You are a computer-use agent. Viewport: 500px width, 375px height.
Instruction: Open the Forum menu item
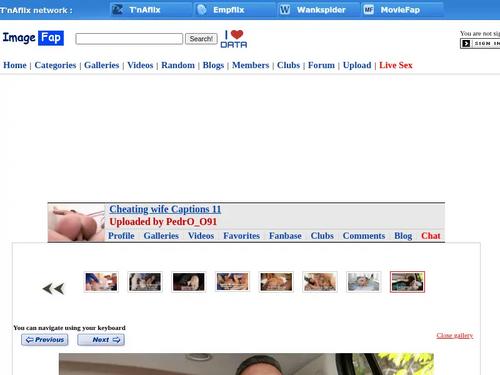pyautogui.click(x=321, y=65)
